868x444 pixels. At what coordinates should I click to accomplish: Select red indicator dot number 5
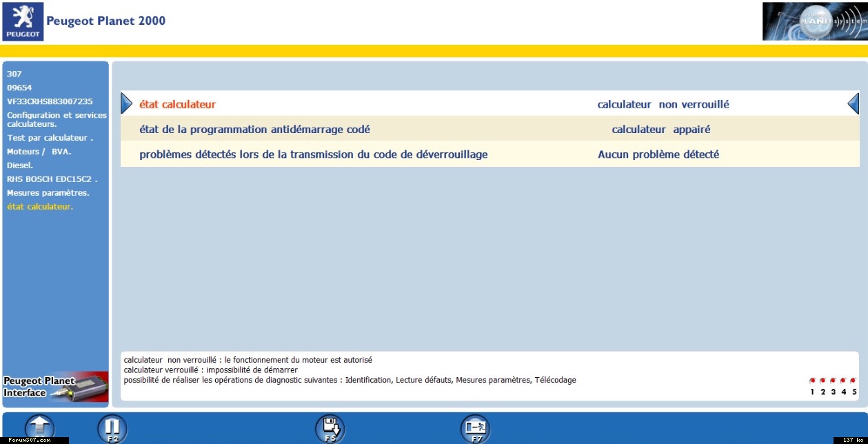click(x=854, y=381)
